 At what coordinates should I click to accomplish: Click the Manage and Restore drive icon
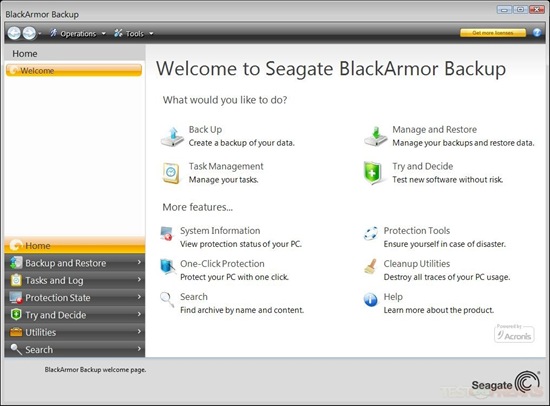(376, 137)
